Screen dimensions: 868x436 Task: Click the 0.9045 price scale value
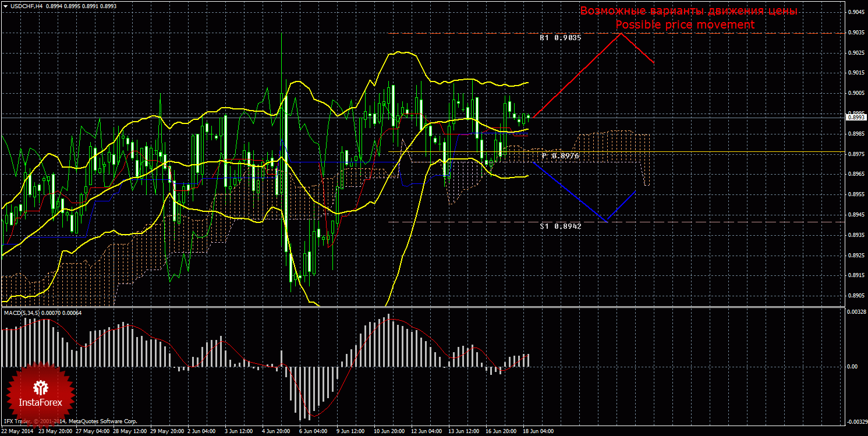[855, 12]
